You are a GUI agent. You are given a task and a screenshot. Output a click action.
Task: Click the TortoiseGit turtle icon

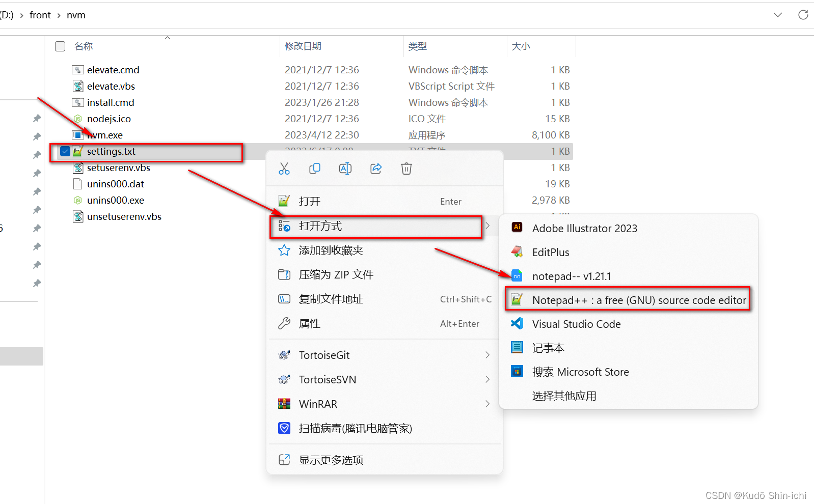(x=284, y=355)
